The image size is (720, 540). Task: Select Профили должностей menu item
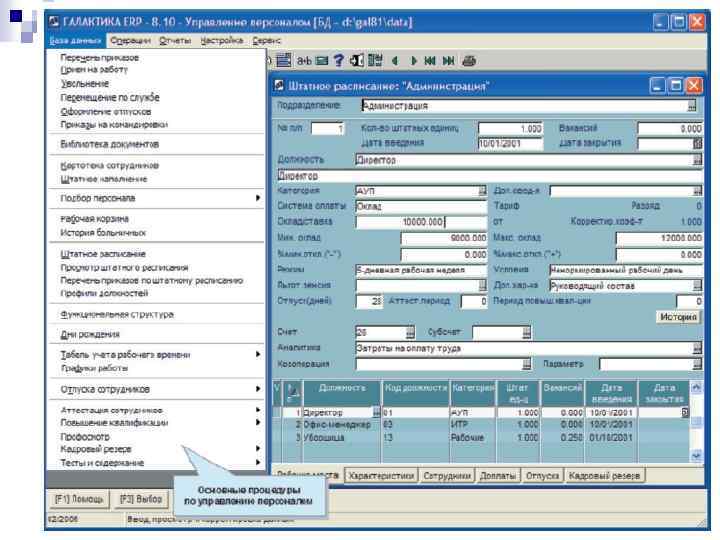click(x=104, y=293)
